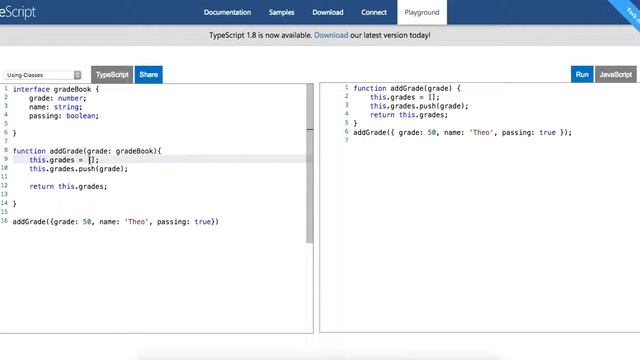This screenshot has height=360, width=640.
Task: Click the TypeScript editor vertical scrollbar thumb
Action: tap(310, 163)
